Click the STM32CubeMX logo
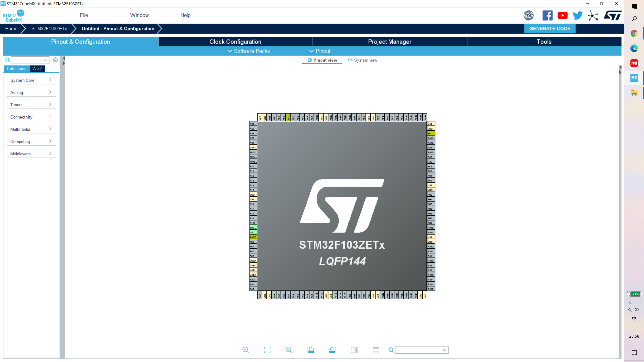 13,16
